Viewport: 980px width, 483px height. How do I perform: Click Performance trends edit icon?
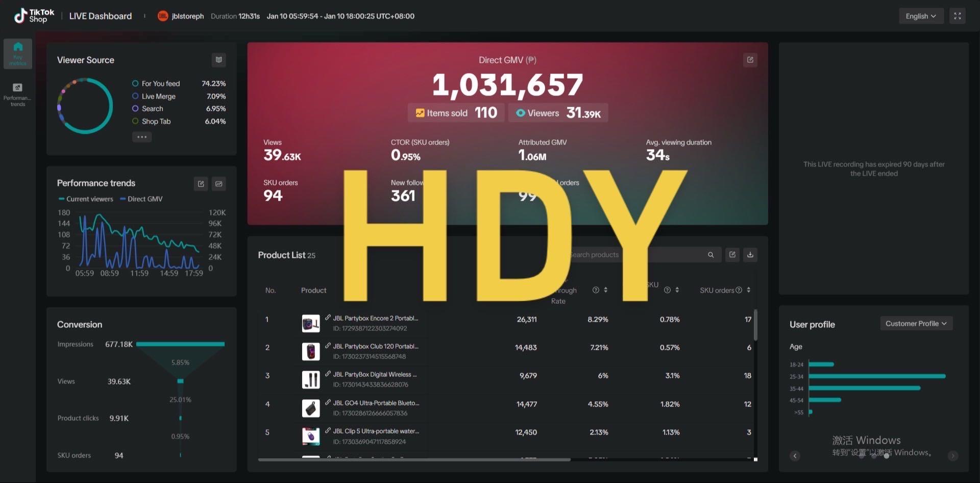click(201, 184)
